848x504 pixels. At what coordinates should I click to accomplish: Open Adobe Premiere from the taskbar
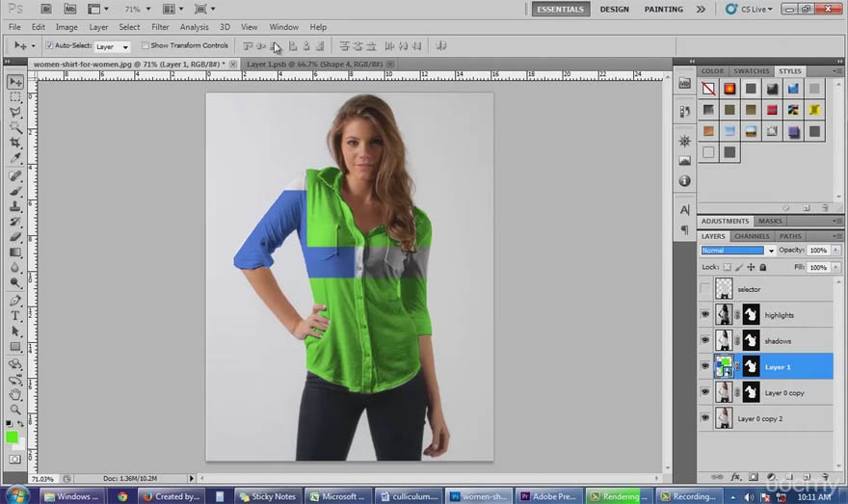pos(549,496)
